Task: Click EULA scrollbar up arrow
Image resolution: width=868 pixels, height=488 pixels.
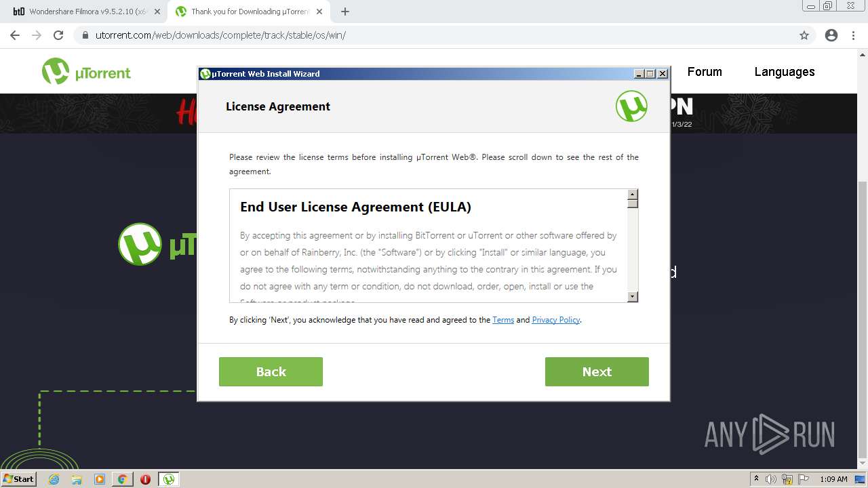Action: 633,195
